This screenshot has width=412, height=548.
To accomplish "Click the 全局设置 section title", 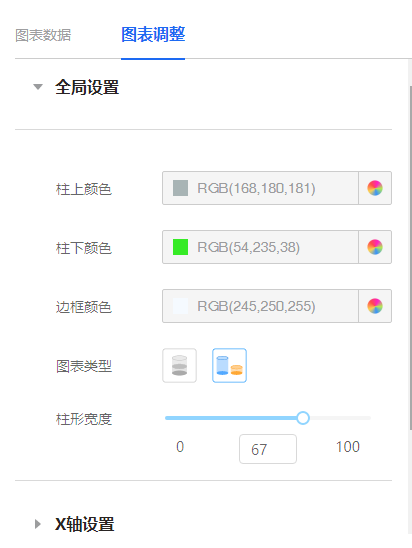I will [87, 87].
